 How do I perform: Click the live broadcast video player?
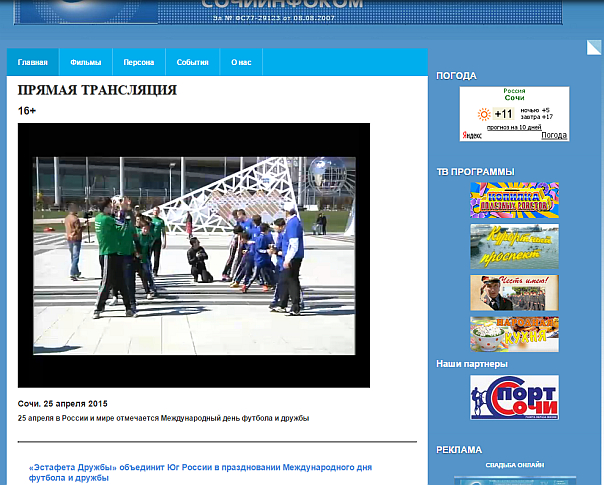[194, 255]
